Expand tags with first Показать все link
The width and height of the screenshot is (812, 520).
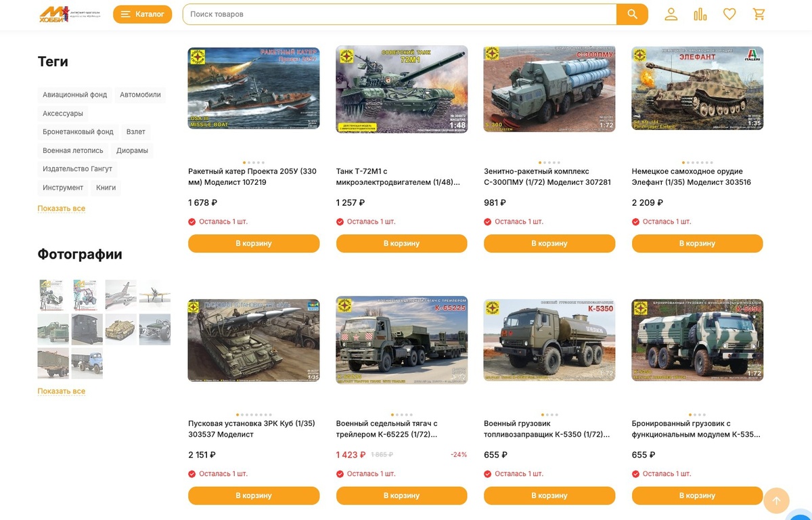point(62,209)
